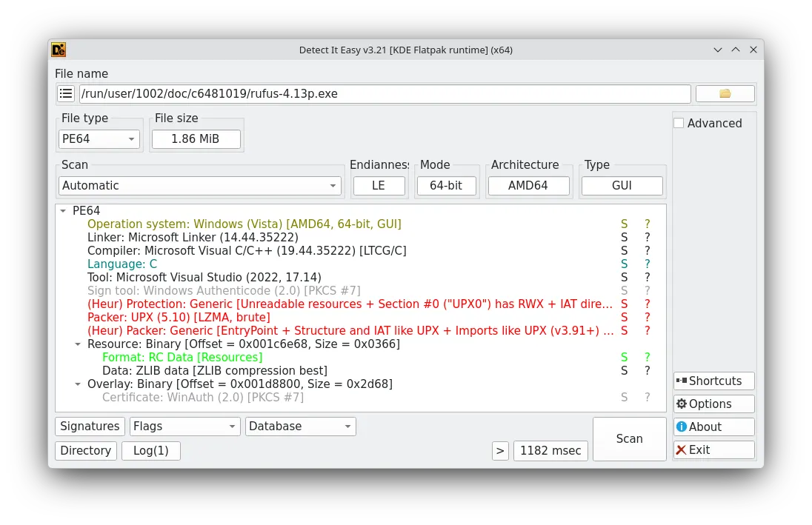Click the File size field showing 1.86 MiB
Image resolution: width=812 pixels, height=525 pixels.
pos(196,138)
